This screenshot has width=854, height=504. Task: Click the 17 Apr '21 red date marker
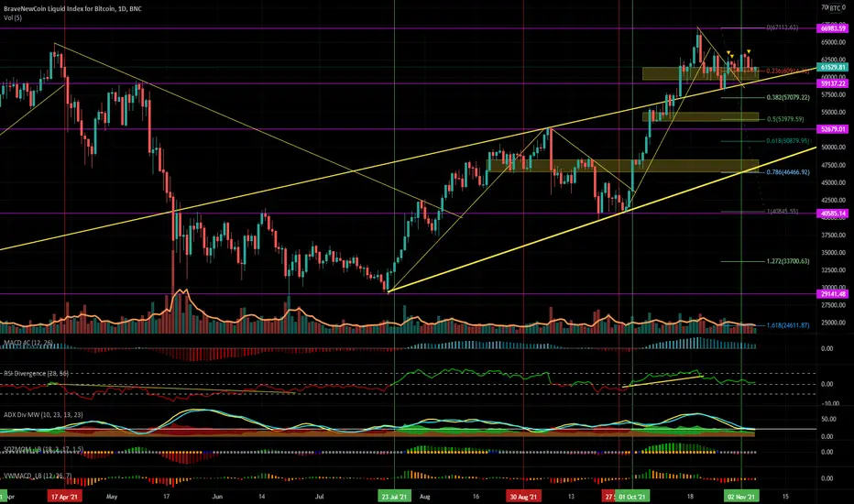[65, 497]
